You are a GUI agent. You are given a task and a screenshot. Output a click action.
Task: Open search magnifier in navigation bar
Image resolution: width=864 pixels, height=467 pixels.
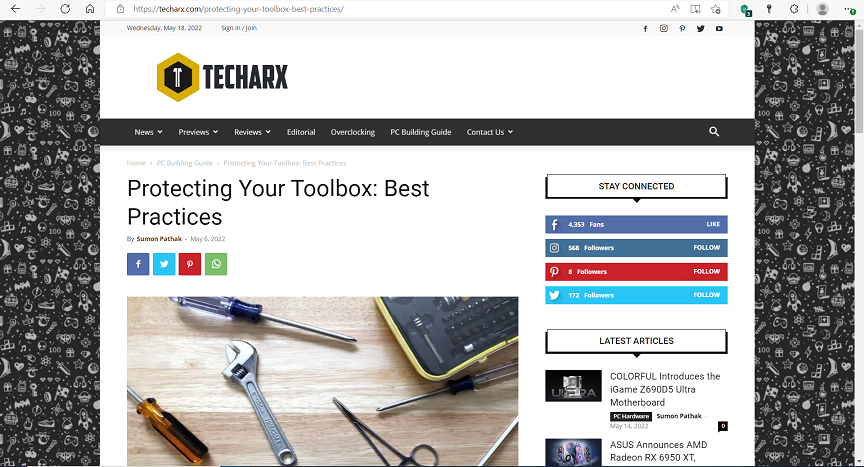(x=714, y=132)
